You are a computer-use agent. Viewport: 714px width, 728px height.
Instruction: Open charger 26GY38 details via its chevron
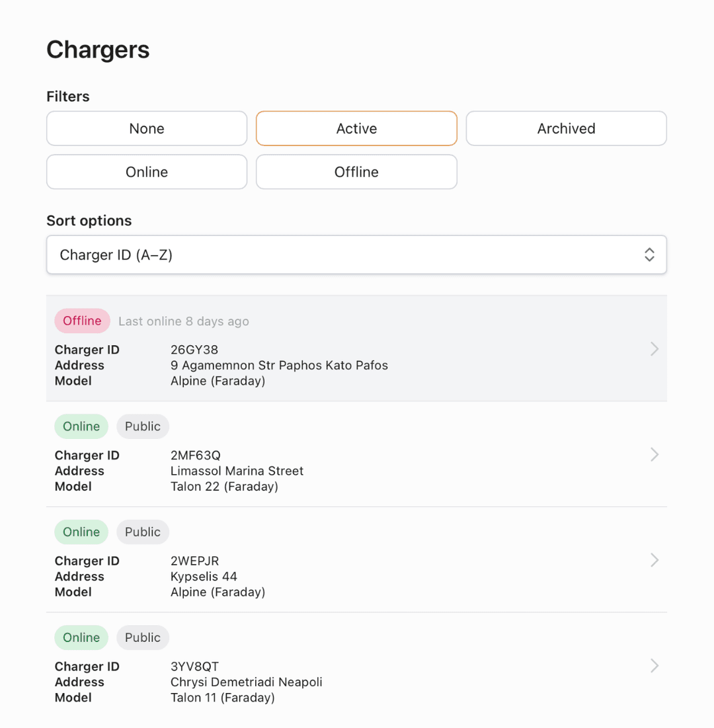coord(654,348)
